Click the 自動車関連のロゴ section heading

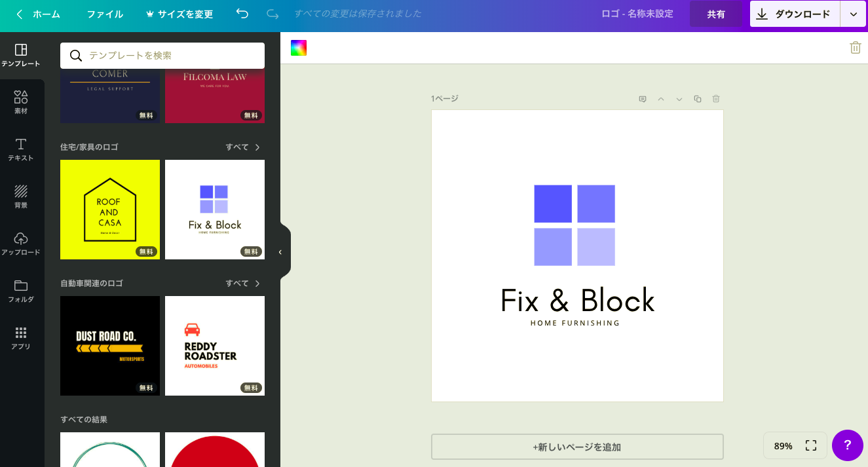coord(92,284)
